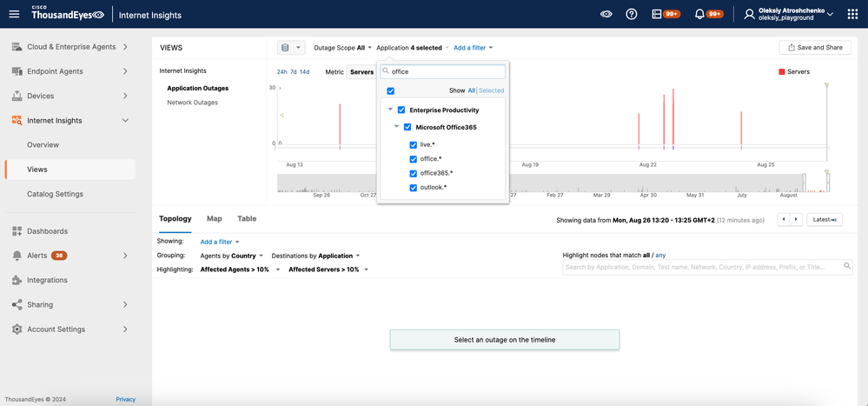Open the activity log icon with 99+ badge
868x406 pixels.
(657, 15)
